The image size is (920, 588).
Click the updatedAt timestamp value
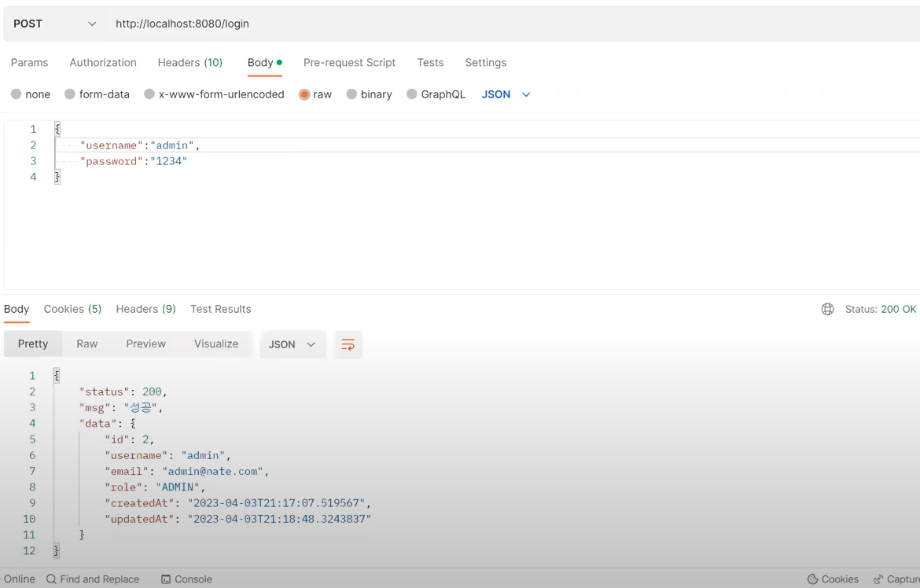pos(279,519)
